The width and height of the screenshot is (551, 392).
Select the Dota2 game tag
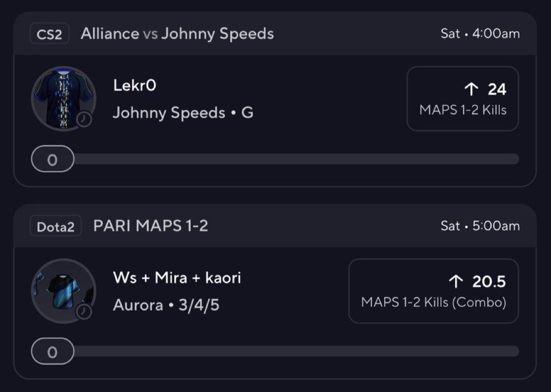pyautogui.click(x=55, y=227)
